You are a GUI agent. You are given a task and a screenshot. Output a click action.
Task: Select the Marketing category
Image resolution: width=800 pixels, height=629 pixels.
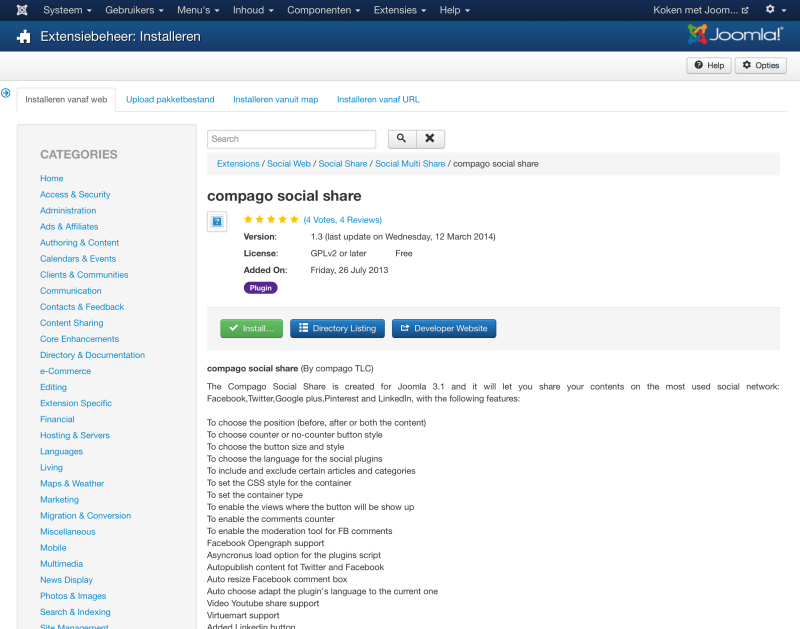tap(60, 500)
